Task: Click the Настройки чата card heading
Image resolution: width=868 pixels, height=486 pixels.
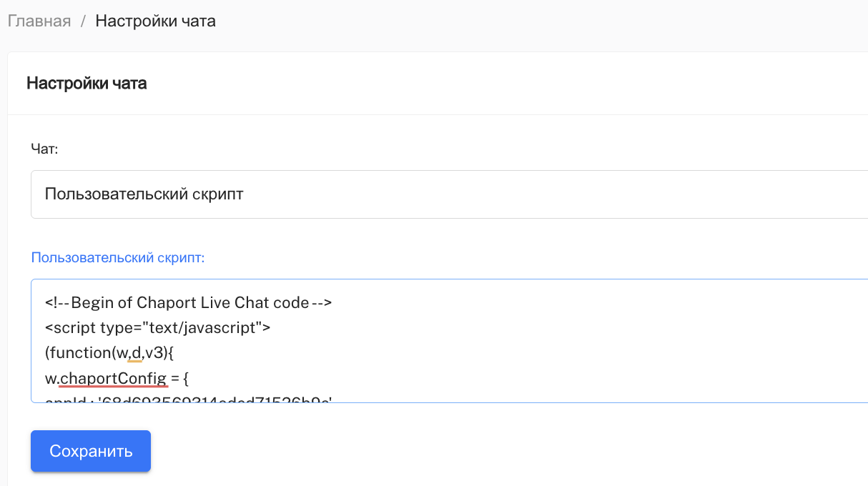Action: click(87, 83)
